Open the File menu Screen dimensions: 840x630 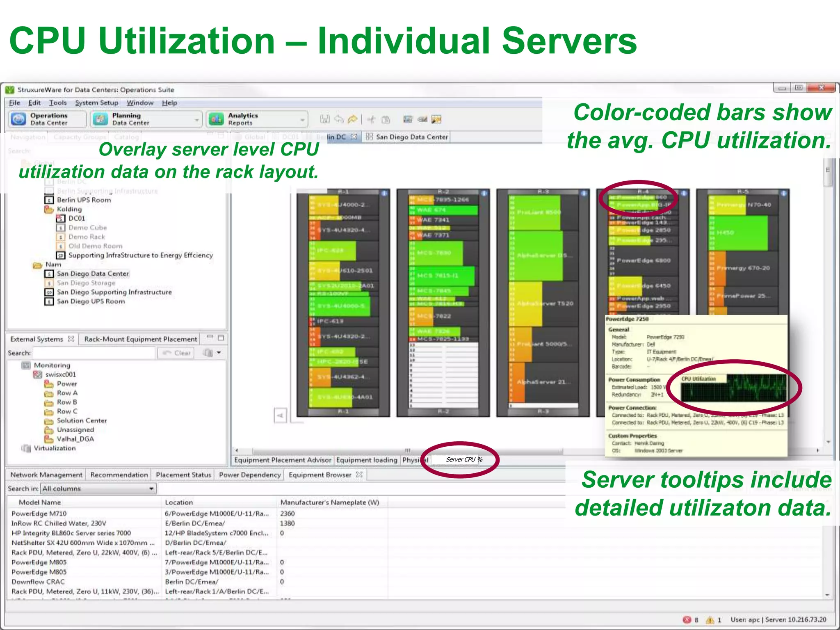[x=14, y=103]
